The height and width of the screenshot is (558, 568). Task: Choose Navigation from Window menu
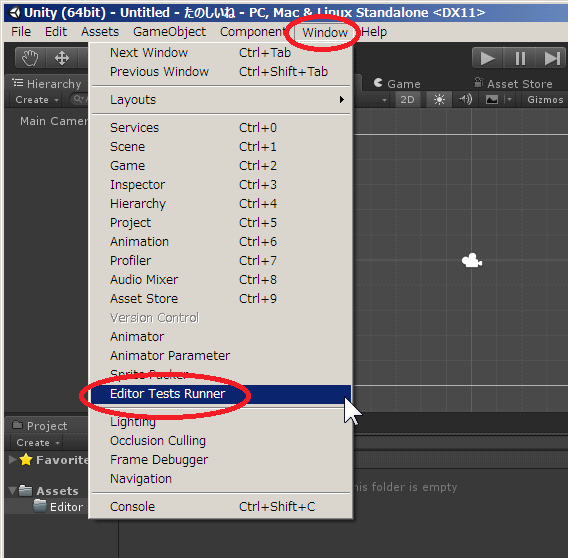[x=221, y=479]
